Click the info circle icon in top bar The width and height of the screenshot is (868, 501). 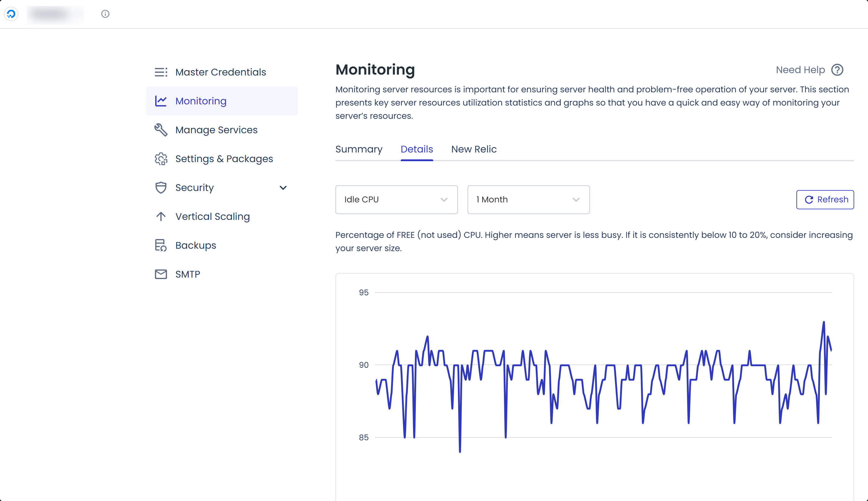pos(105,14)
